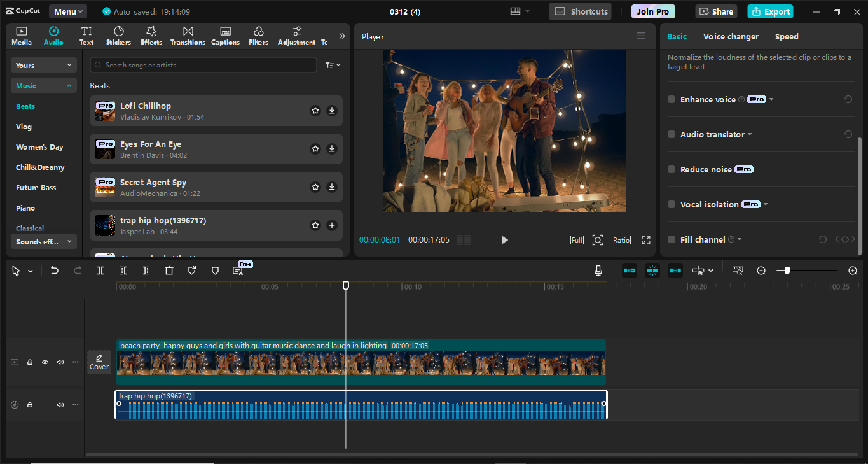Click the microphone record voiceover icon
Viewport: 868px width, 464px height.
598,271
